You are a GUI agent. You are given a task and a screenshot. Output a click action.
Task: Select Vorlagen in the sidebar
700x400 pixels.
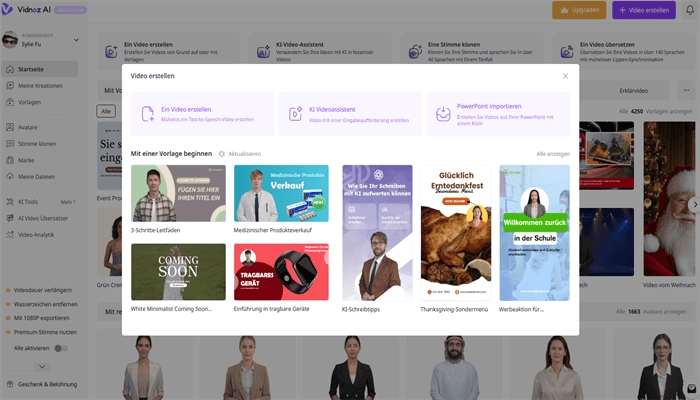tap(32, 103)
